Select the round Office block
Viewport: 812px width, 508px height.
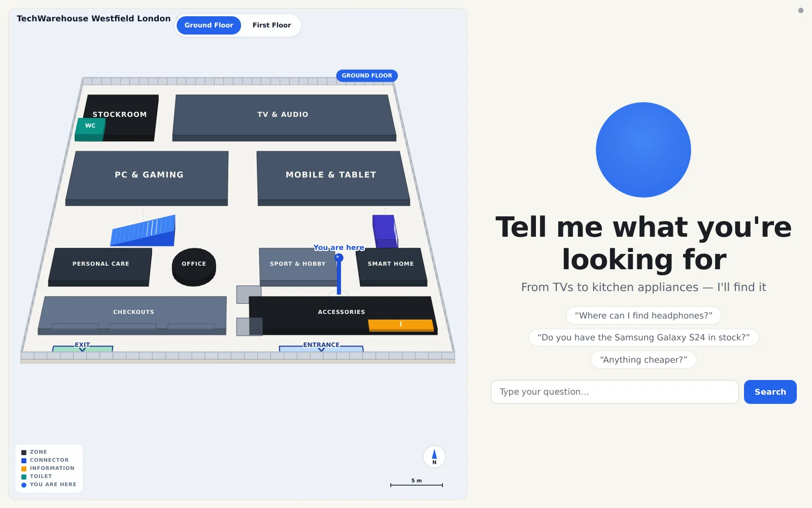(x=194, y=267)
